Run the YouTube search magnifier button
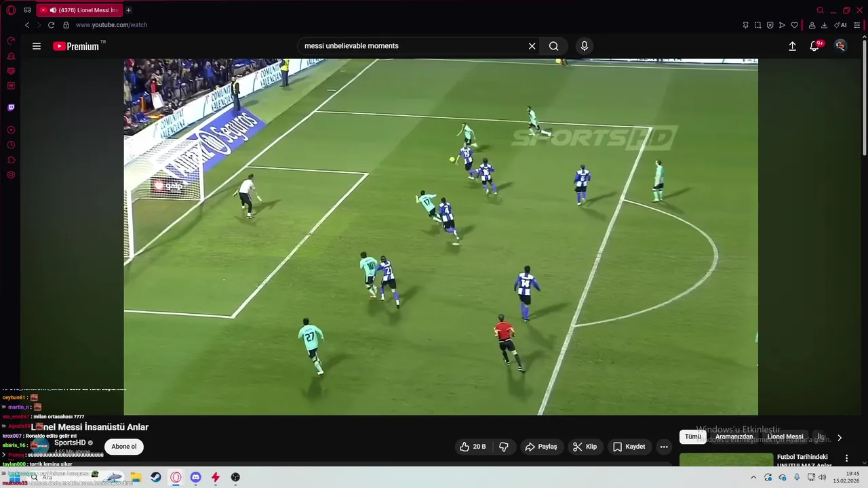868x488 pixels. click(x=554, y=46)
